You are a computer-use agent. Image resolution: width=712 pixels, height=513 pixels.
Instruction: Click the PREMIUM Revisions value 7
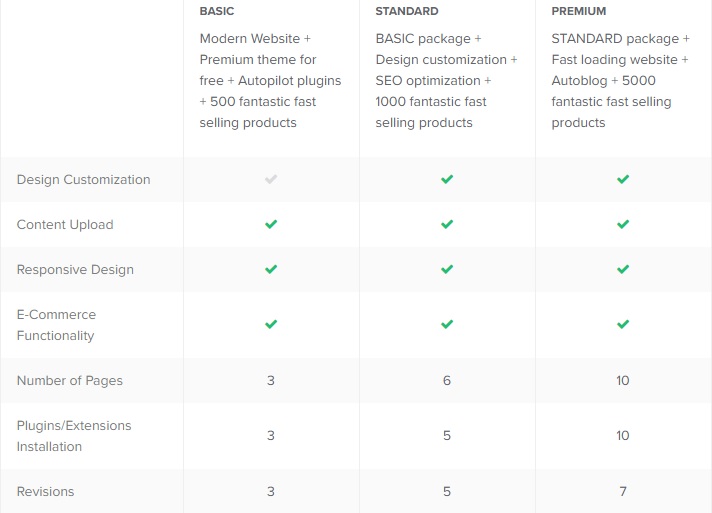(623, 492)
